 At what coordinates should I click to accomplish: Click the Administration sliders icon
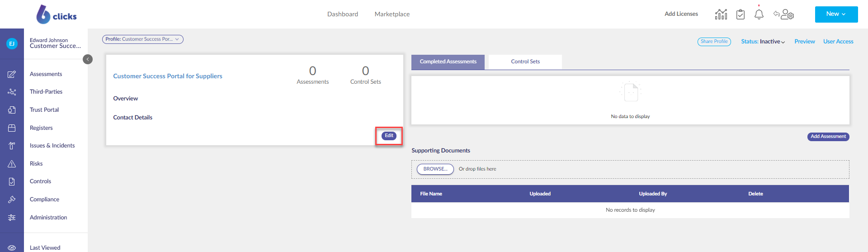pos(12,218)
